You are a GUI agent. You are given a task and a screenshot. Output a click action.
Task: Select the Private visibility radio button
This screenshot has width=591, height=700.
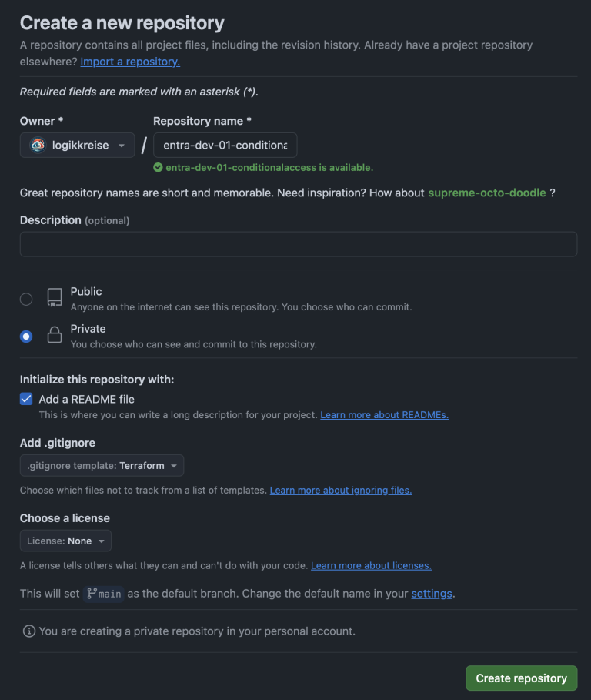pyautogui.click(x=25, y=336)
